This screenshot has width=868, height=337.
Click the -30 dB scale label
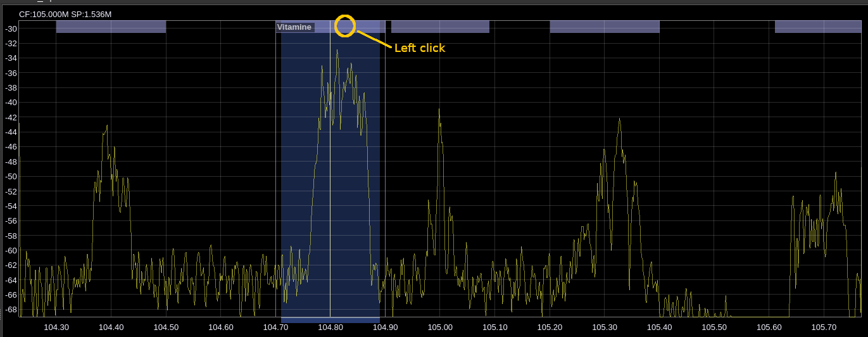coord(11,29)
